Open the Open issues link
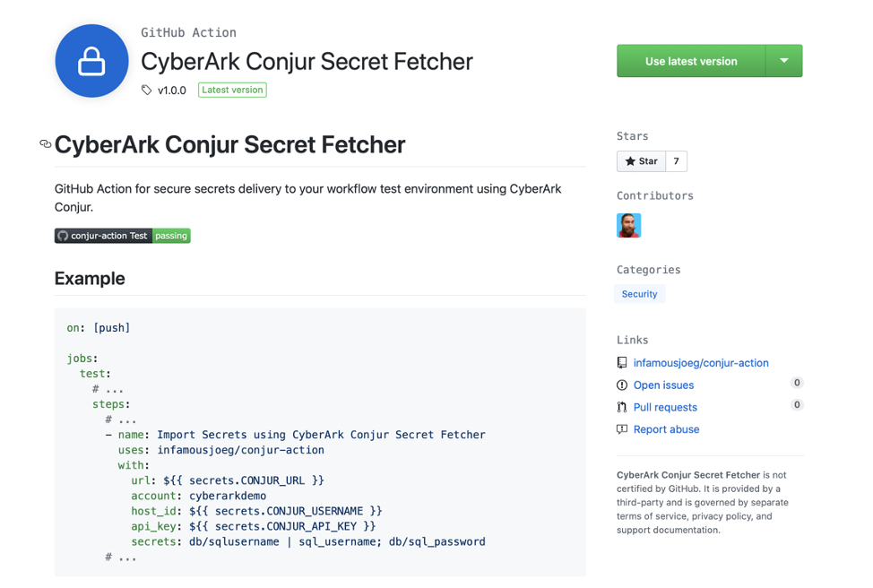 663,385
